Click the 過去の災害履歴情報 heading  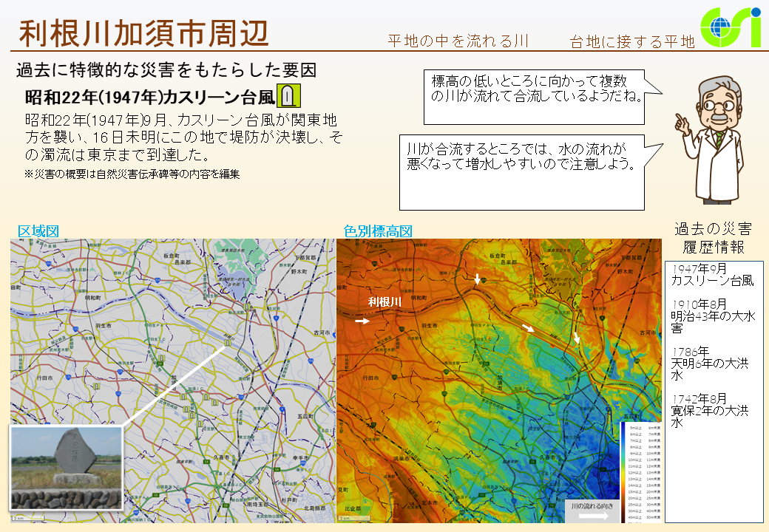click(x=713, y=238)
